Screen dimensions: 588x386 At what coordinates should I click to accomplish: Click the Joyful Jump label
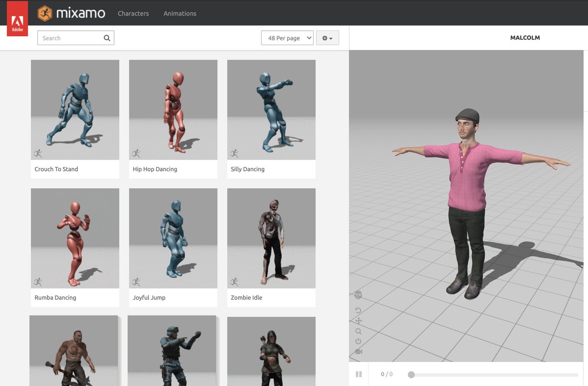point(149,297)
